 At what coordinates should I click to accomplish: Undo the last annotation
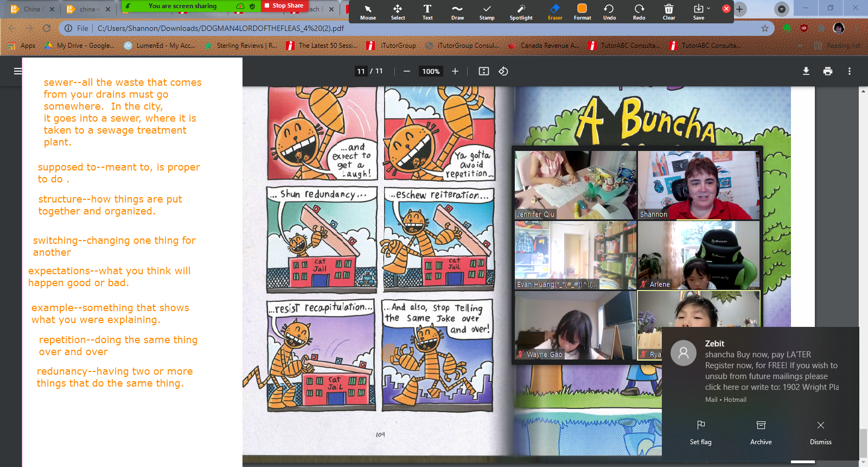(609, 12)
